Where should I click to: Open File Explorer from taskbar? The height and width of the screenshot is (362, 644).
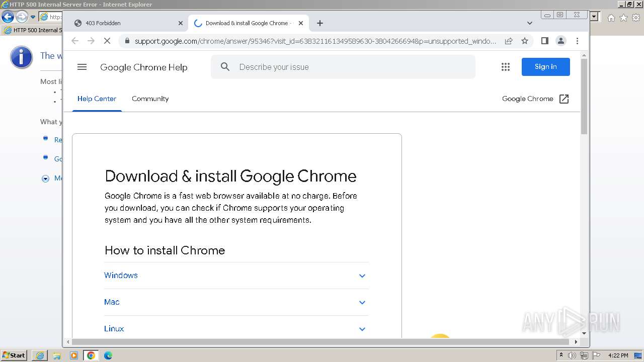[57, 355]
